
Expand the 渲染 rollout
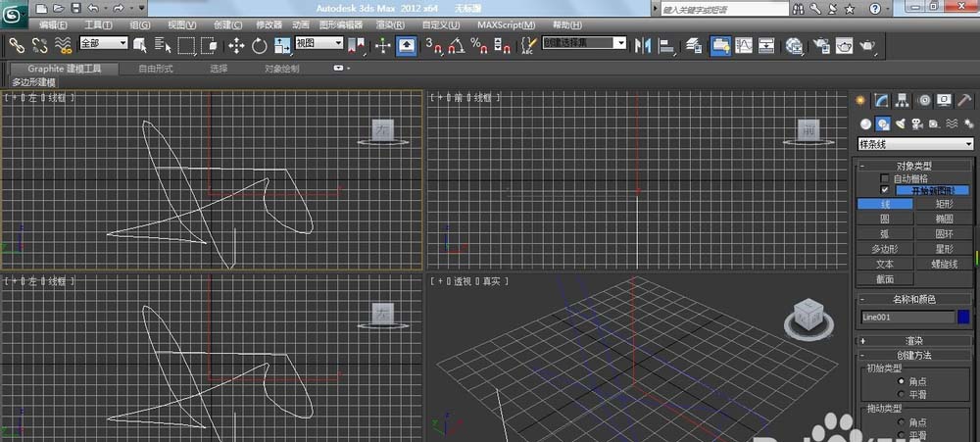(x=915, y=340)
